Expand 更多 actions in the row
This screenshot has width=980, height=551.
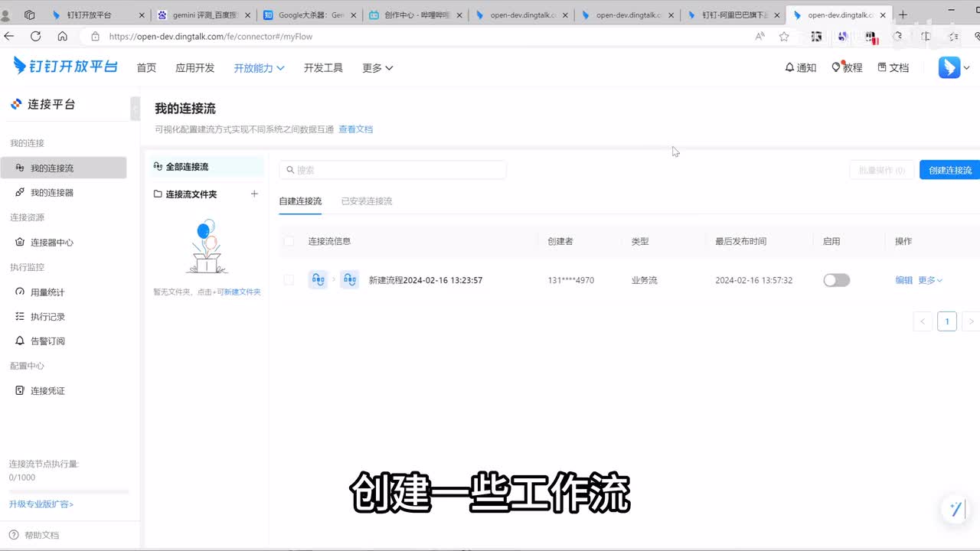[930, 280]
